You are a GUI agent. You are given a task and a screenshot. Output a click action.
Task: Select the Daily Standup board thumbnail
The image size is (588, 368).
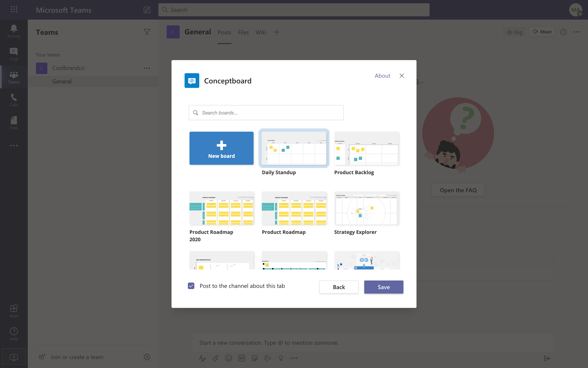coord(294,148)
